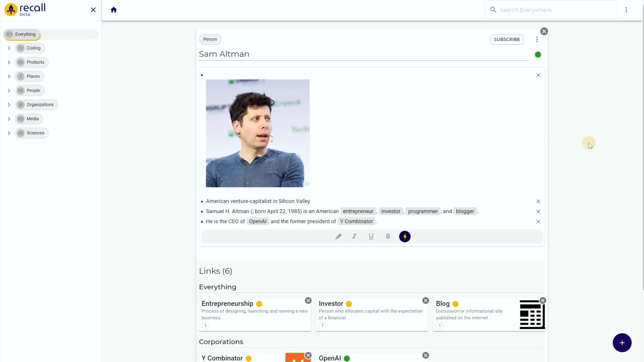Remove the Entrepreneurship link card
Viewport: 644px width, 362px height.
[x=308, y=301]
